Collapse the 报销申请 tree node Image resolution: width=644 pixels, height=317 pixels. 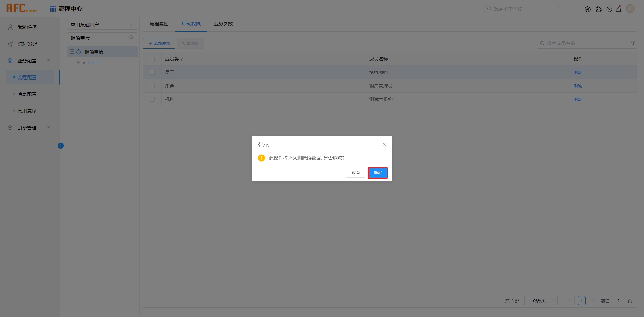(72, 52)
